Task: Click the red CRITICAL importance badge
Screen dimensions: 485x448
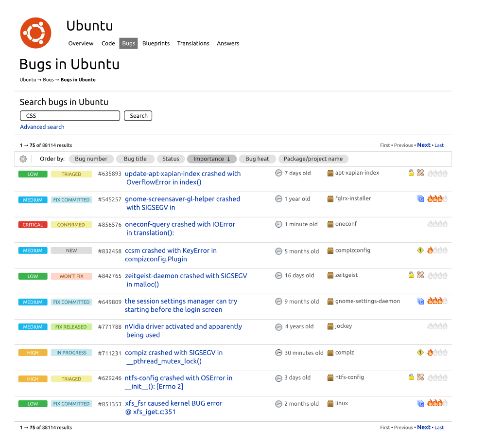Action: [33, 225]
